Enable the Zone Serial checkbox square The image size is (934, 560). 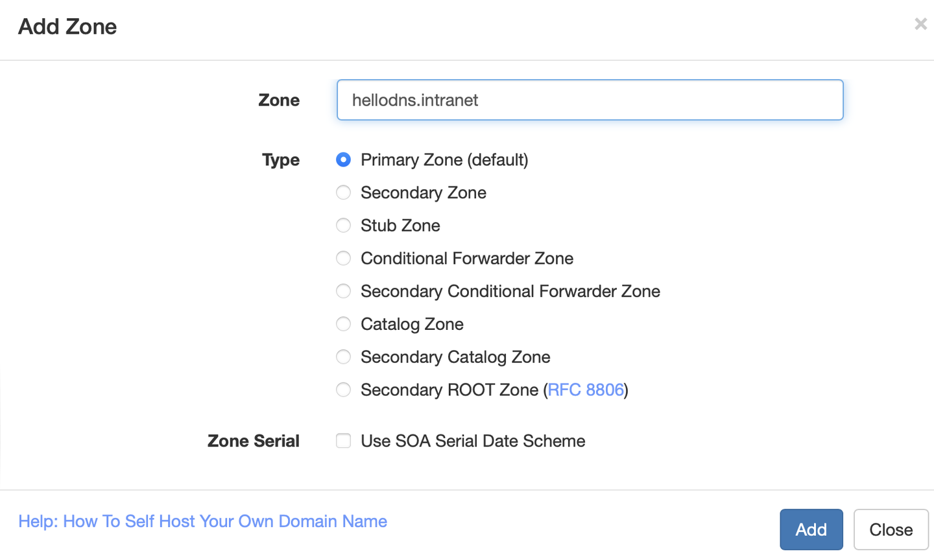pos(343,441)
